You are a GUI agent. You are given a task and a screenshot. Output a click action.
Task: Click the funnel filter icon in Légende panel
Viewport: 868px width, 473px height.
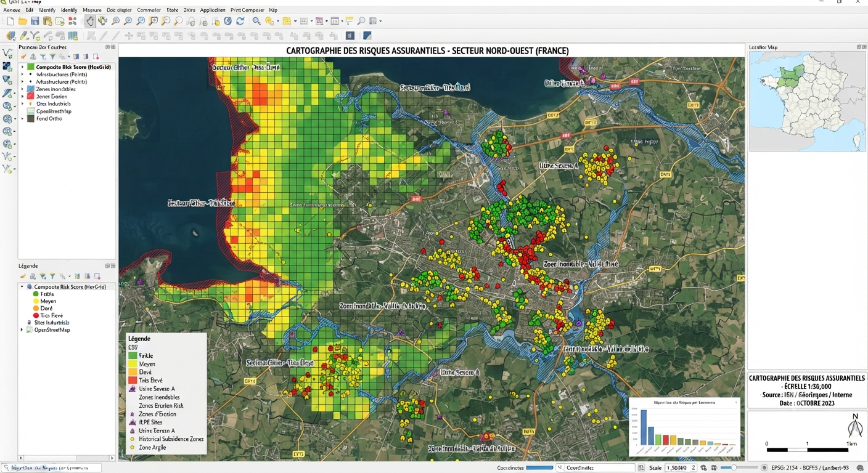52,276
